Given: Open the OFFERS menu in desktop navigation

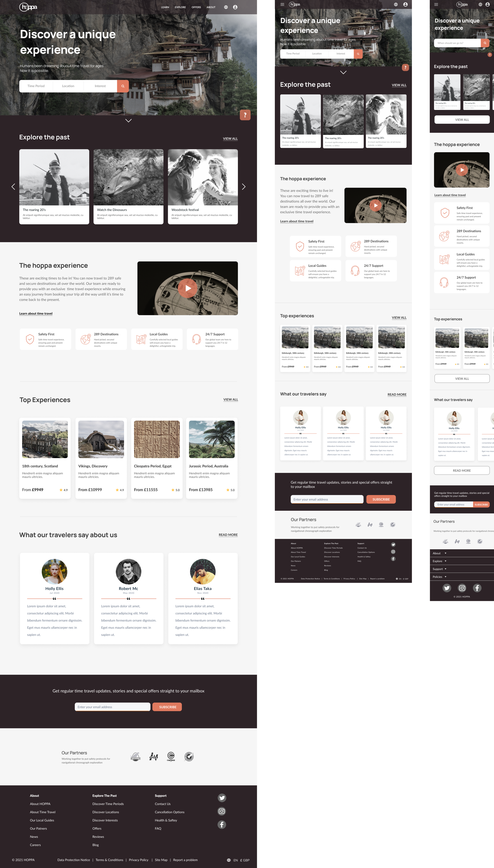Looking at the screenshot, I should pyautogui.click(x=196, y=7).
